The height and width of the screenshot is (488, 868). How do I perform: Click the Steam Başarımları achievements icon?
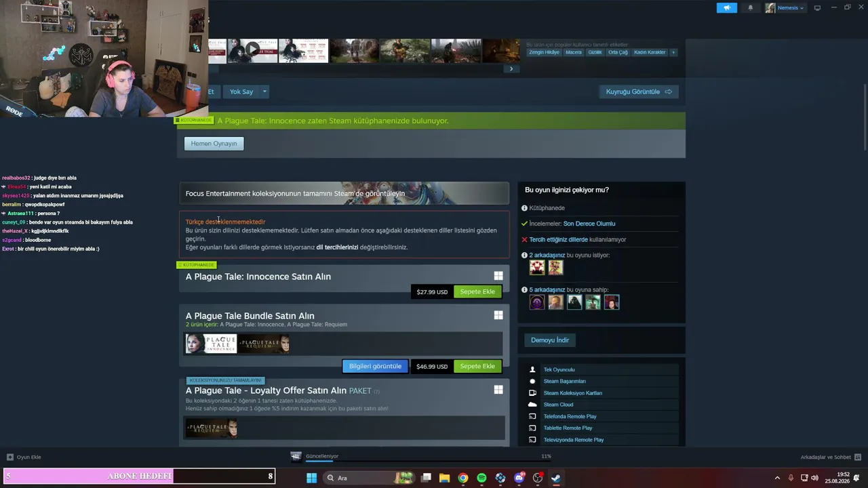tap(532, 381)
